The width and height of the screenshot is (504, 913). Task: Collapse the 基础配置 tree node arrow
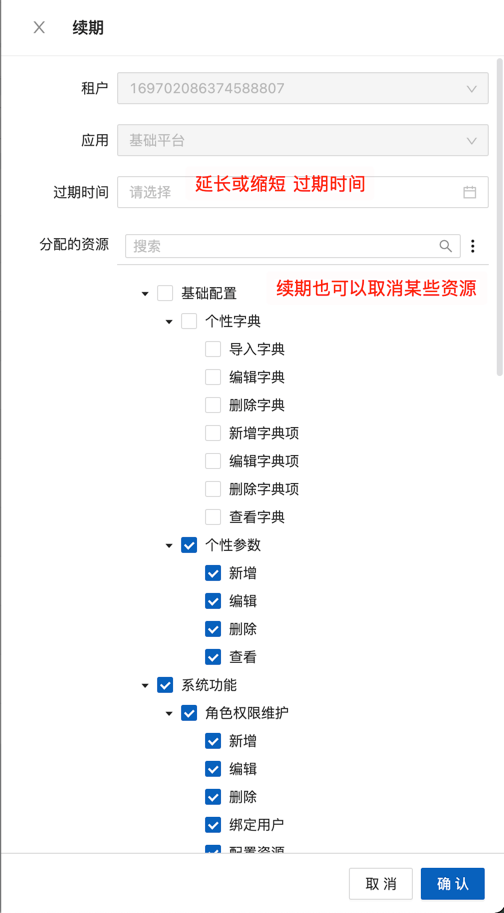coord(145,293)
